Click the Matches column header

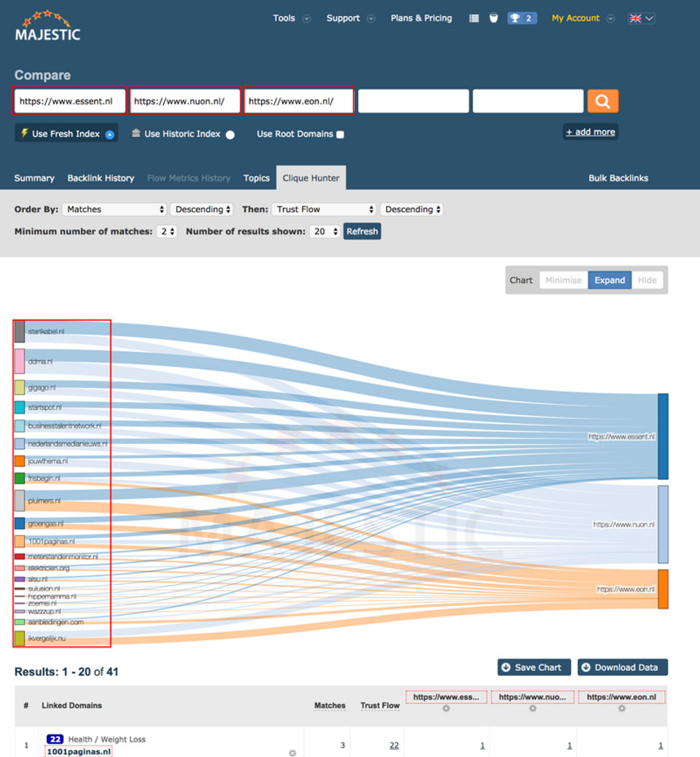click(330, 705)
